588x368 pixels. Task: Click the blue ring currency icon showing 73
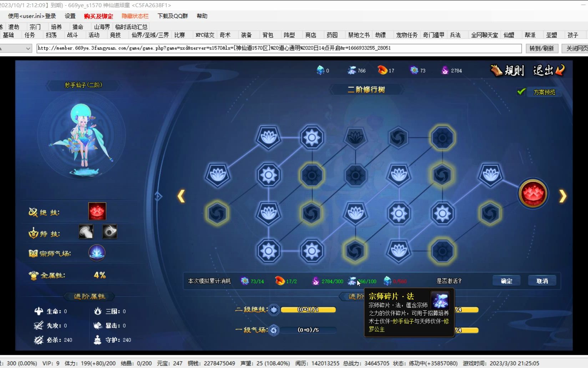point(414,70)
